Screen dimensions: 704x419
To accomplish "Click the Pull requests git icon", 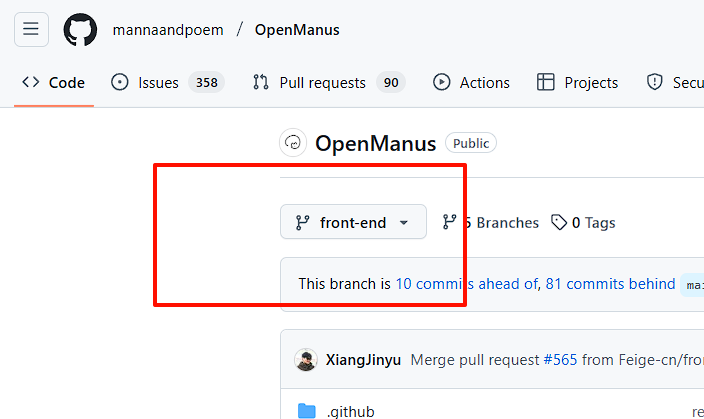I will [261, 82].
